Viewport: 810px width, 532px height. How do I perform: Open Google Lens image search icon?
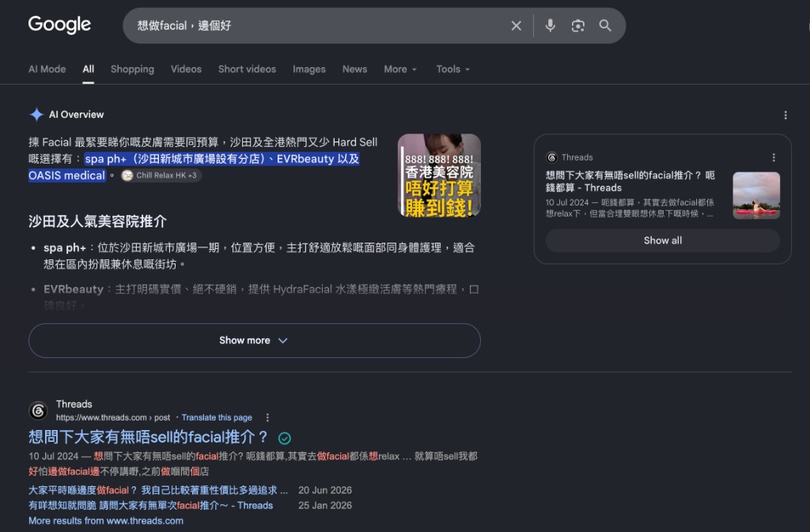[x=578, y=26]
